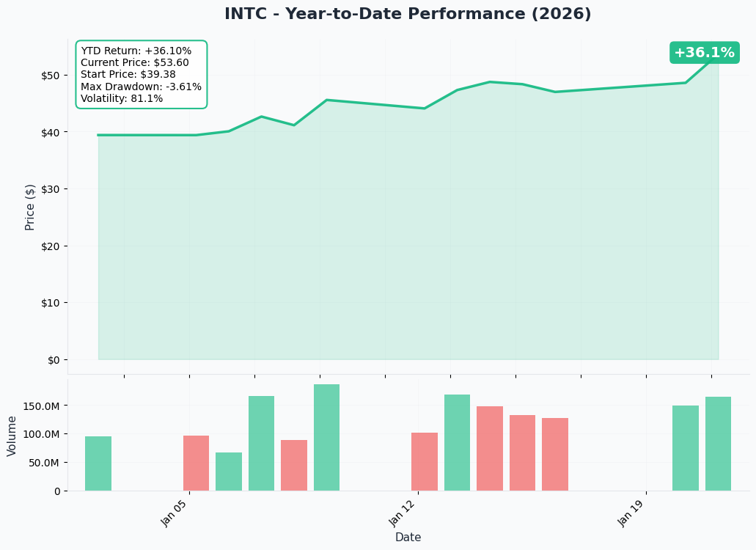This screenshot has height=550, width=756.
Task: Click the leftmost green volume bar
Action: coord(98,463)
